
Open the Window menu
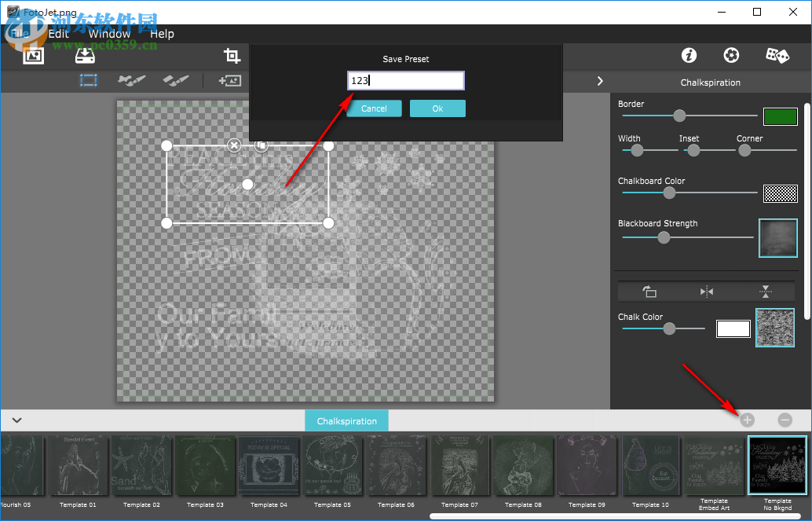click(109, 34)
